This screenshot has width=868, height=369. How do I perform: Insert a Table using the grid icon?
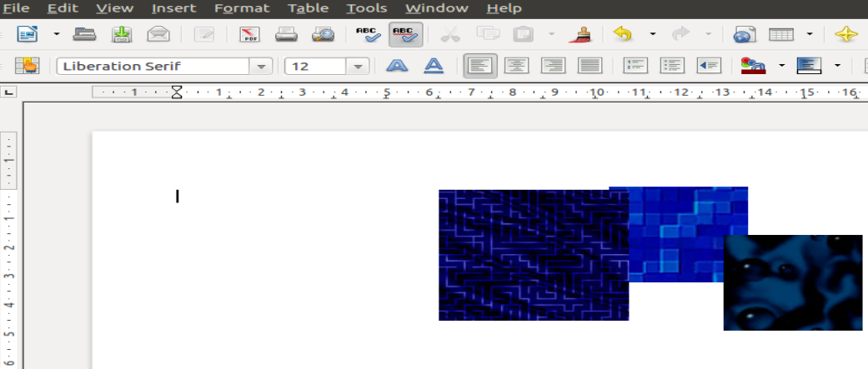tap(781, 34)
